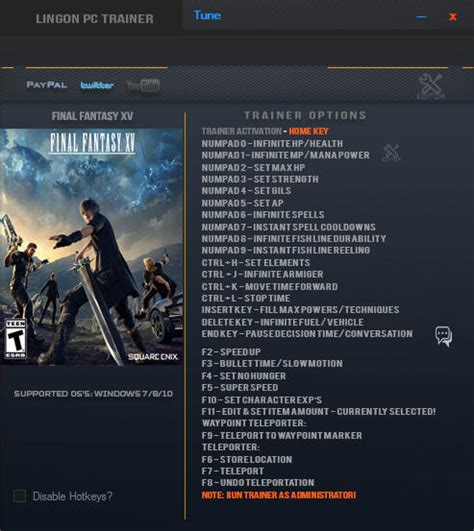
Task: Close the trainer with the X
Action: click(453, 17)
